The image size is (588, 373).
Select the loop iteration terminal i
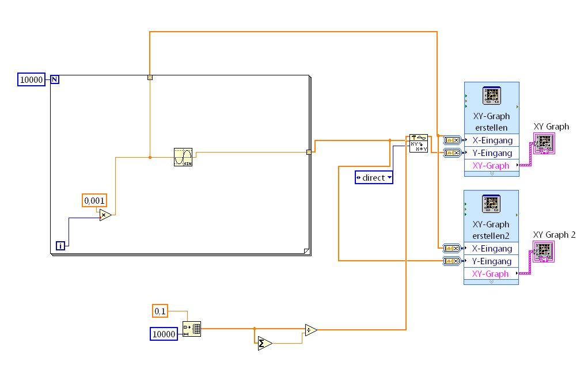(x=60, y=246)
